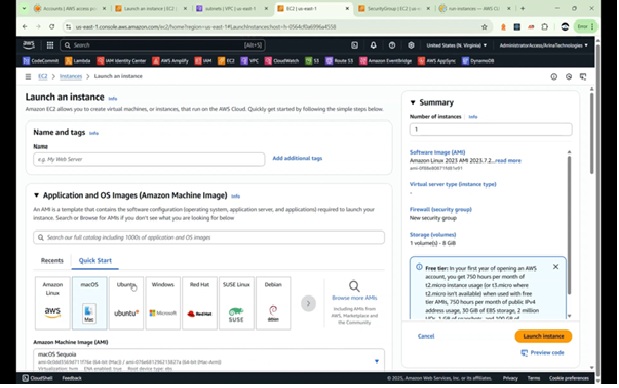
Task: Open the browser tab search dropdown
Action: pos(24,8)
